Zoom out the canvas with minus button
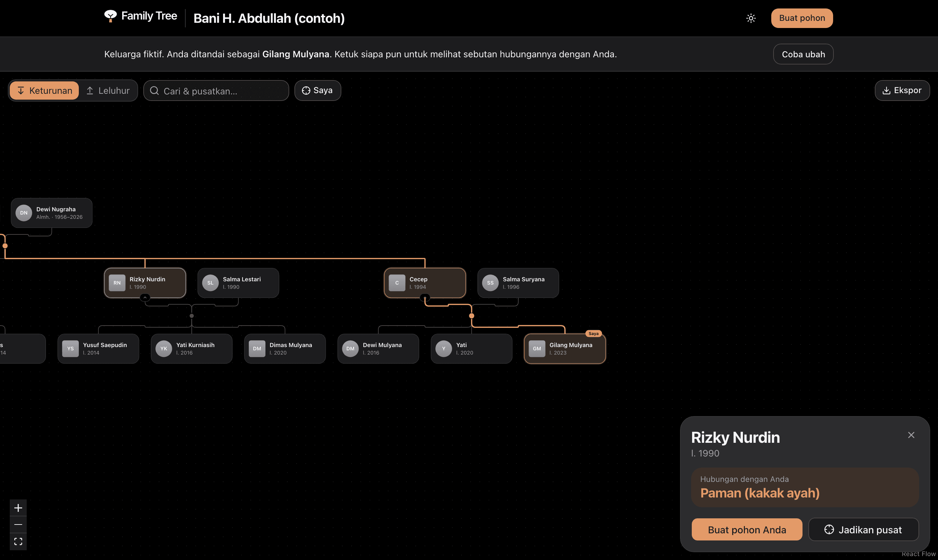This screenshot has height=560, width=938. (18, 525)
